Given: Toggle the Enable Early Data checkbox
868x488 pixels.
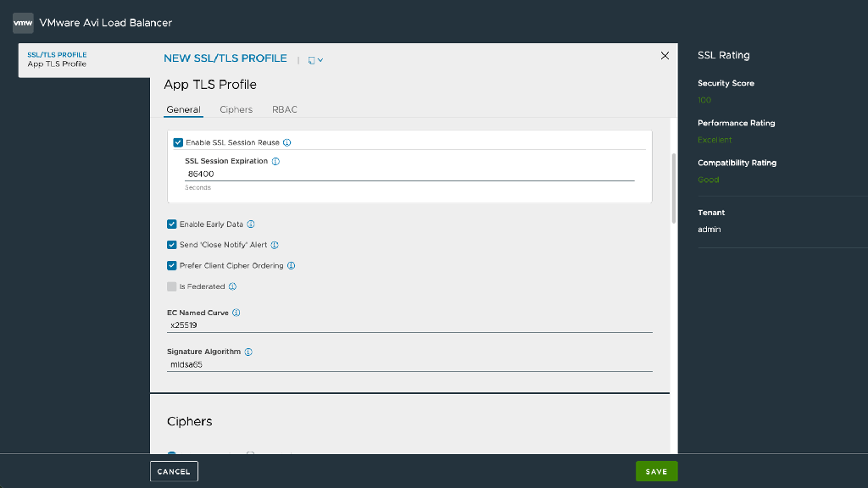Looking at the screenshot, I should (172, 225).
